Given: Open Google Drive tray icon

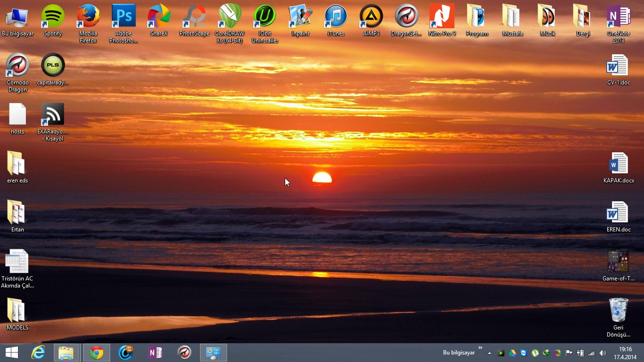Looking at the screenshot, I should pyautogui.click(x=512, y=353).
